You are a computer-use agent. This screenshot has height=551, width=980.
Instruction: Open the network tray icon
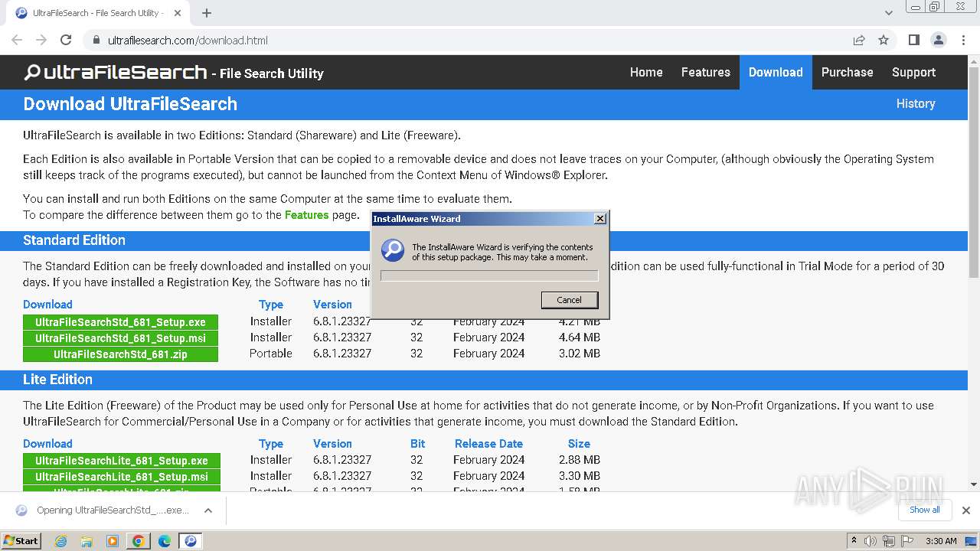point(889,541)
